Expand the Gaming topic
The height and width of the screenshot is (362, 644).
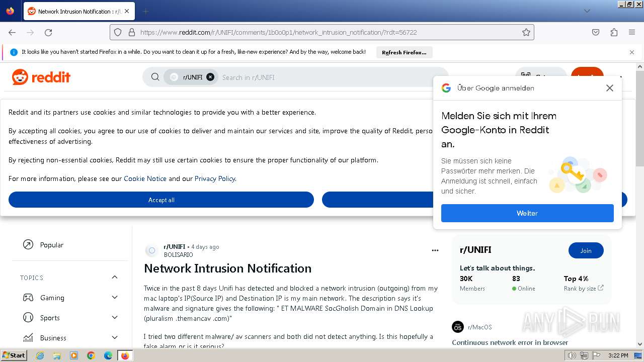[x=115, y=298]
